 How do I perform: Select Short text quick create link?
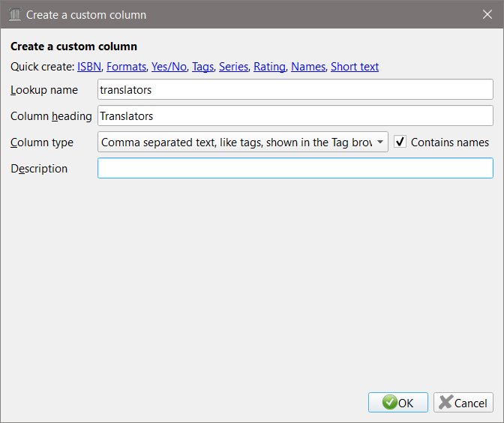355,67
